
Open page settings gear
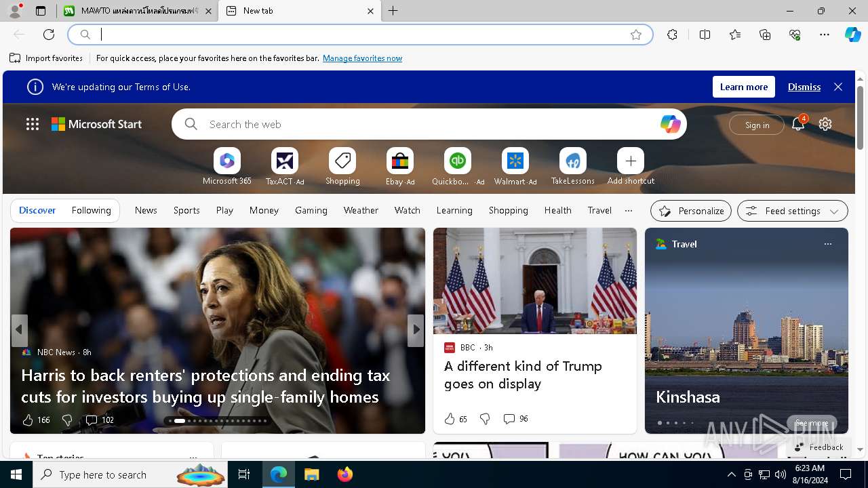point(825,124)
